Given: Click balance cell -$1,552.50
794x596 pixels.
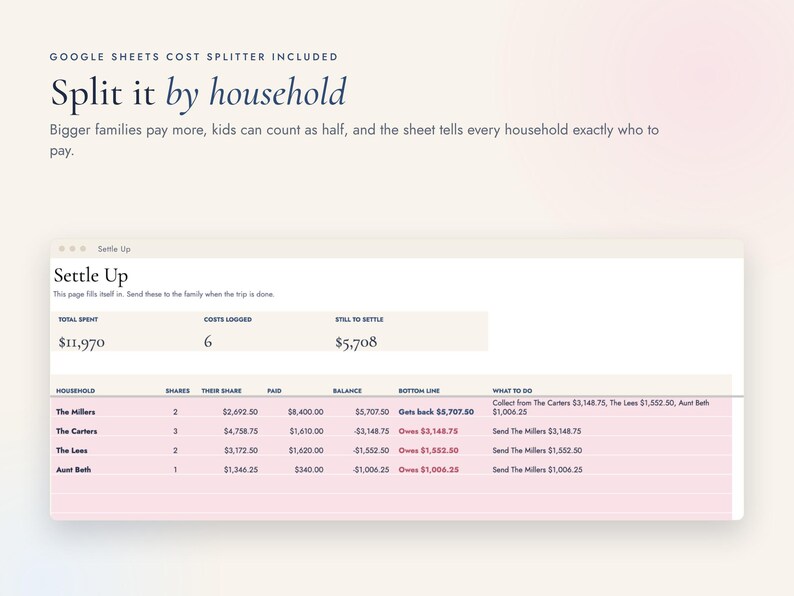Looking at the screenshot, I should pyautogui.click(x=371, y=451).
